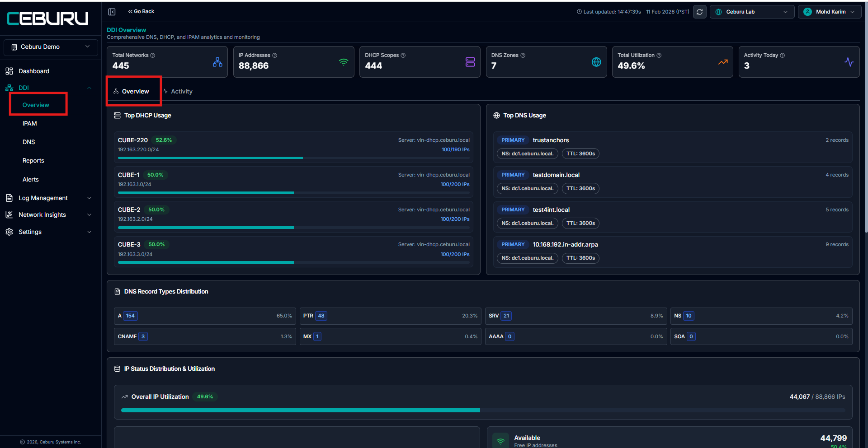
Task: Click the test4int.local zone name
Action: pos(551,210)
